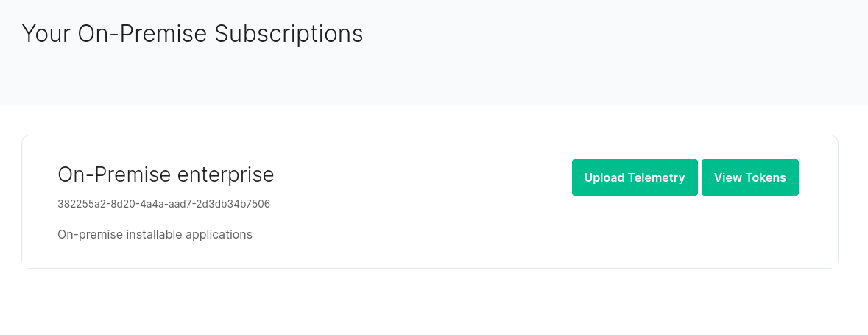Click the word 'enterprise' in card title
This screenshot has height=335, width=868.
pyautogui.click(x=226, y=174)
